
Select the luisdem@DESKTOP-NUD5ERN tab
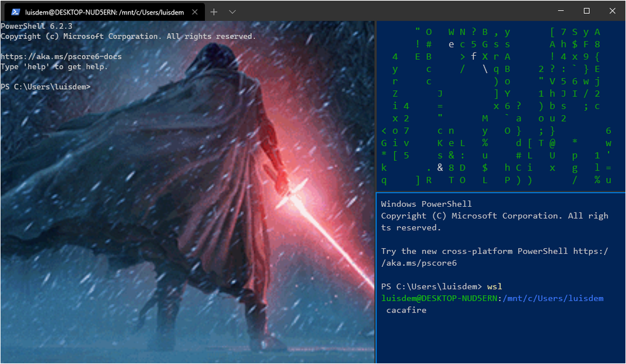[x=105, y=12]
